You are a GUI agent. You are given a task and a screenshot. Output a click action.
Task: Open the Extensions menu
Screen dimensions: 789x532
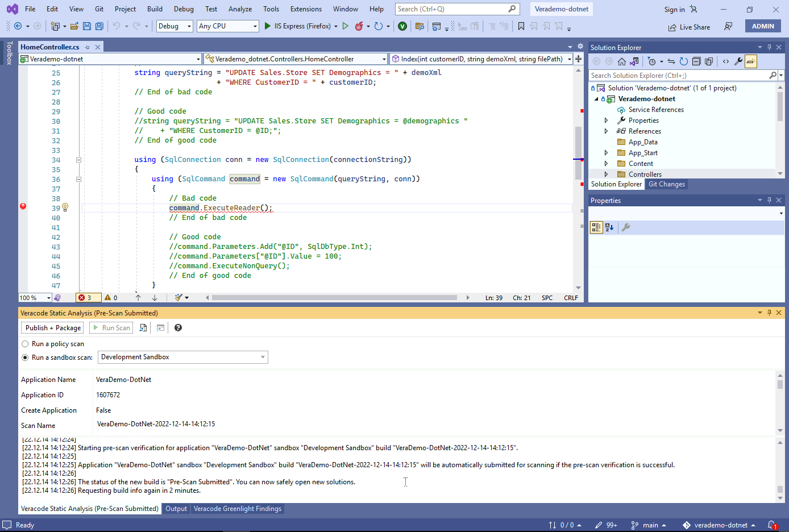(x=306, y=9)
